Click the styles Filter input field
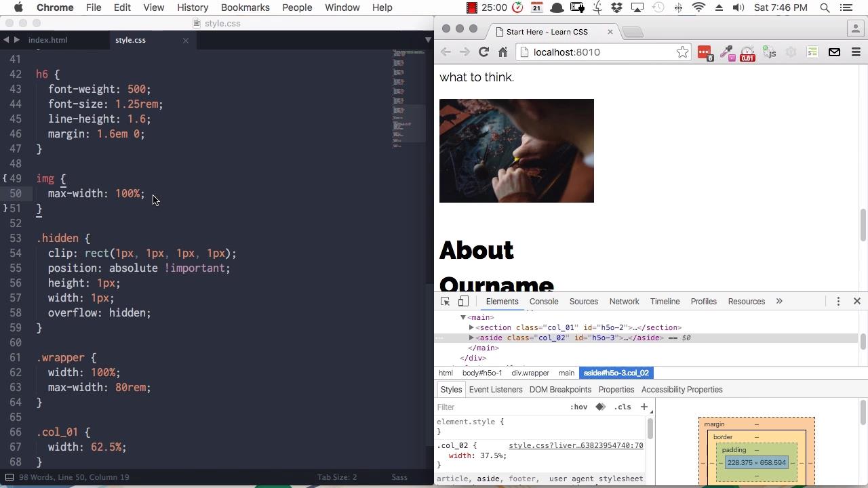The width and height of the screenshot is (868, 488). [x=498, y=407]
